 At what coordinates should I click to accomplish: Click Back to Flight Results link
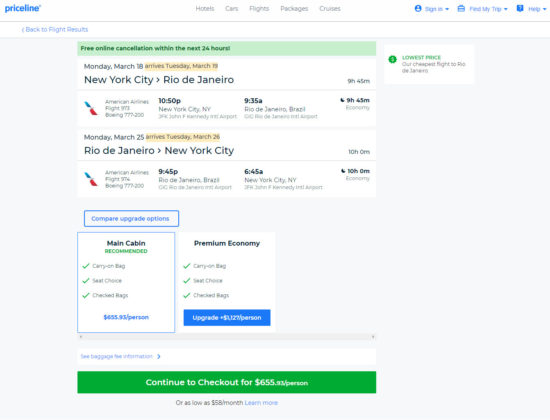[55, 29]
